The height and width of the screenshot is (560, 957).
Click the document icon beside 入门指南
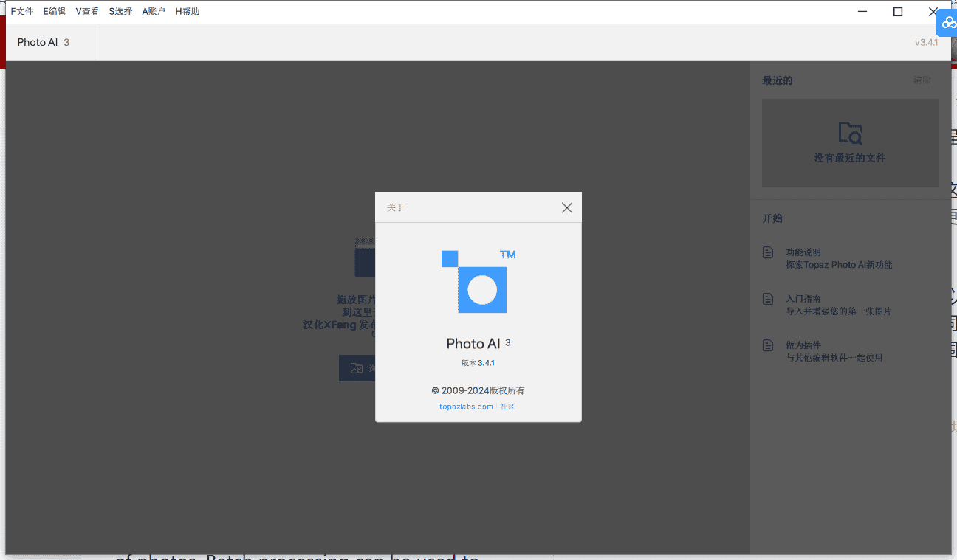point(768,300)
